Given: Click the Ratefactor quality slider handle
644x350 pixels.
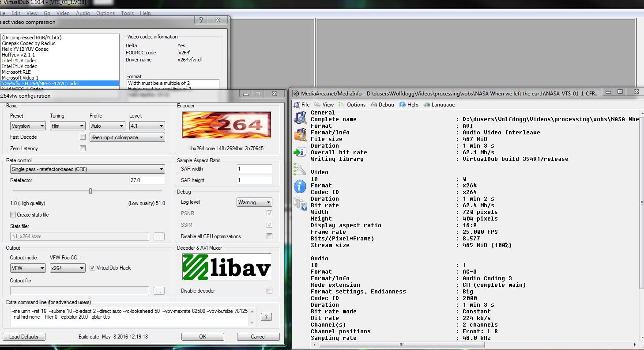Looking at the screenshot, I should 90,191.
